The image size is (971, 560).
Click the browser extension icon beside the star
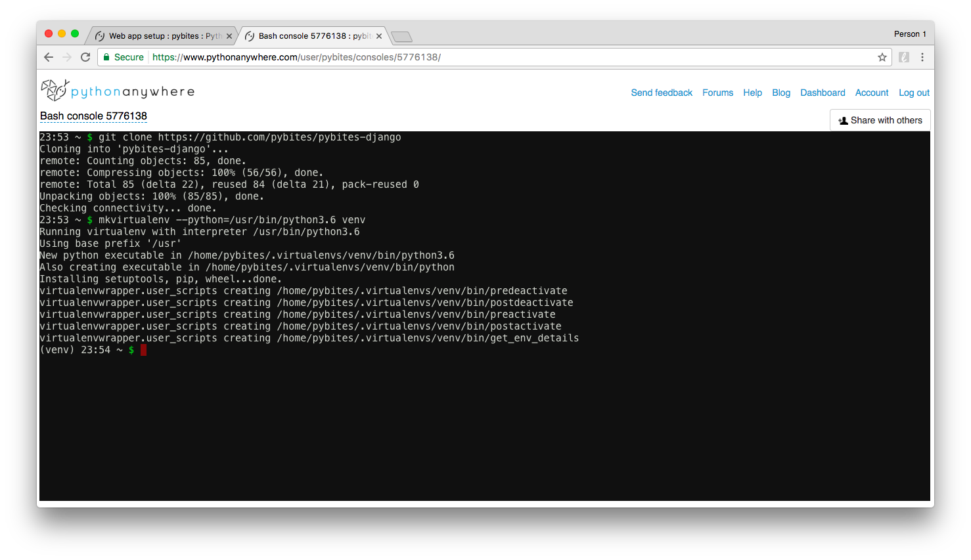[904, 57]
